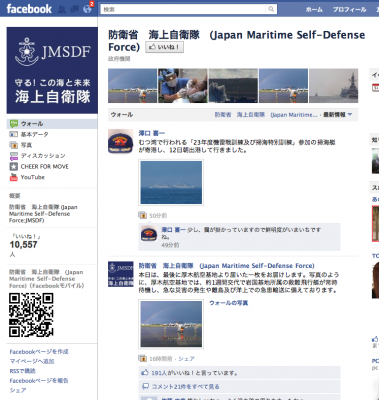Click Facebookページを作成 link
Screen dimensions: 379x400
coord(39,352)
